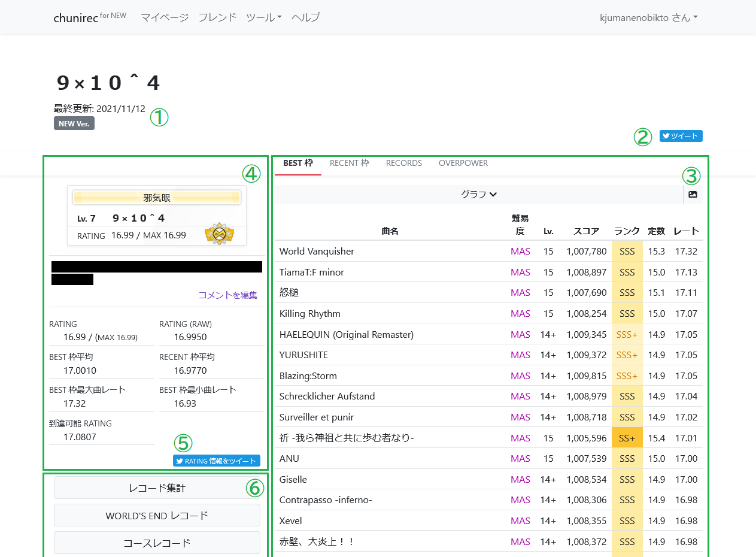Open WORLD'S END レコード
The height and width of the screenshot is (557, 756).
click(x=157, y=515)
